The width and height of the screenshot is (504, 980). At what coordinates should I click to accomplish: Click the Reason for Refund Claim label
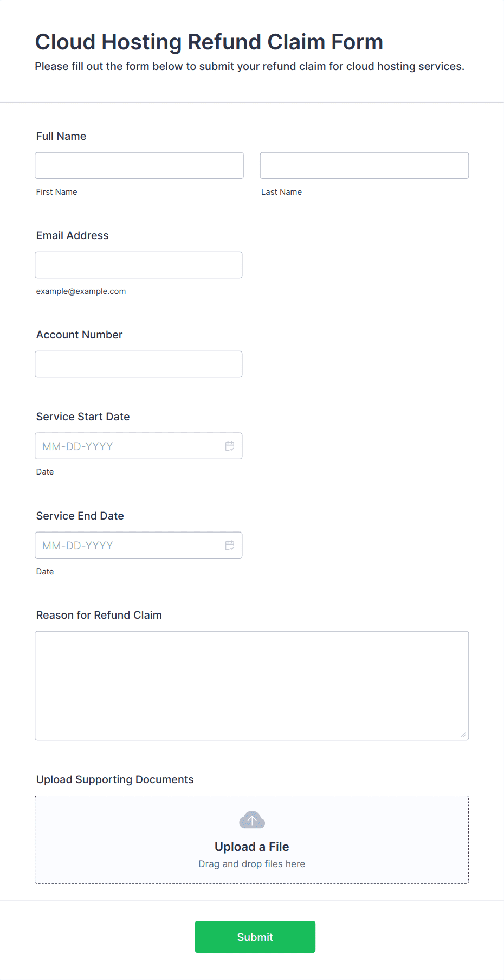click(99, 615)
